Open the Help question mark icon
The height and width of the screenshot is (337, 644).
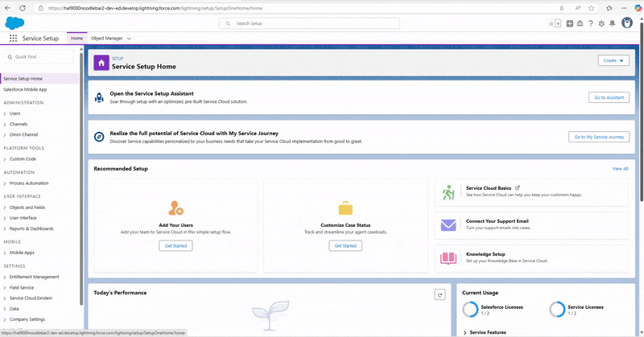click(591, 24)
